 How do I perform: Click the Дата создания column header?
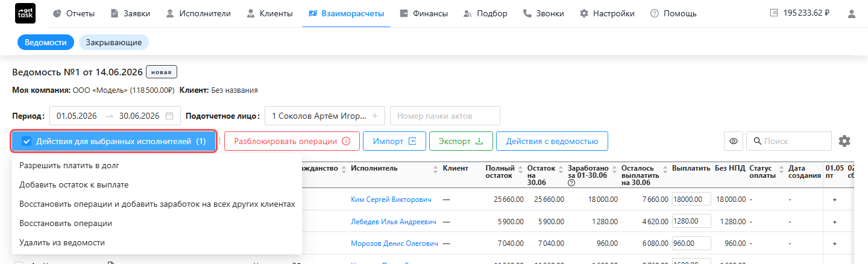[x=805, y=172]
